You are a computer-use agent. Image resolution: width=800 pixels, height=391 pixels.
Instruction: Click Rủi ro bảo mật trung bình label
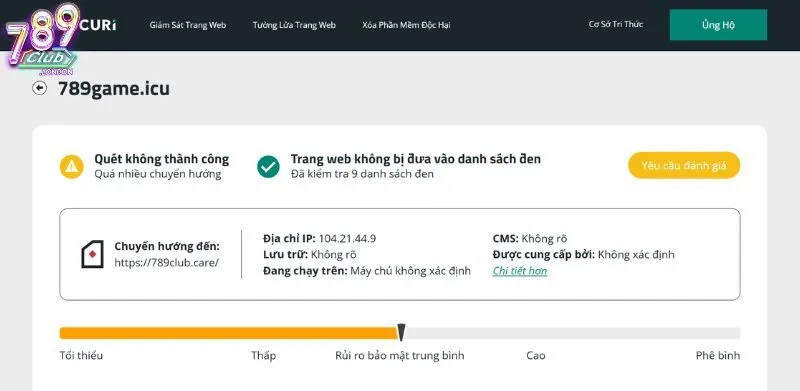pos(400,355)
